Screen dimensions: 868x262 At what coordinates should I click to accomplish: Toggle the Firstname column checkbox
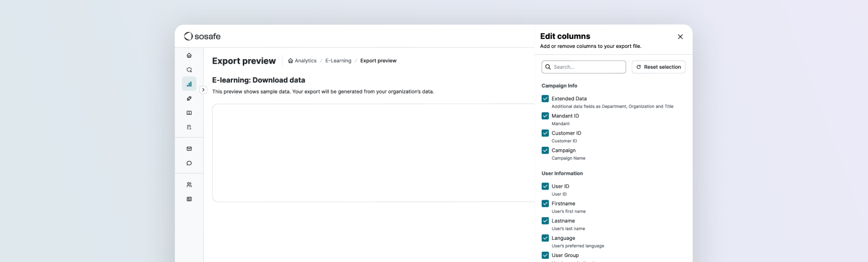coord(545,204)
